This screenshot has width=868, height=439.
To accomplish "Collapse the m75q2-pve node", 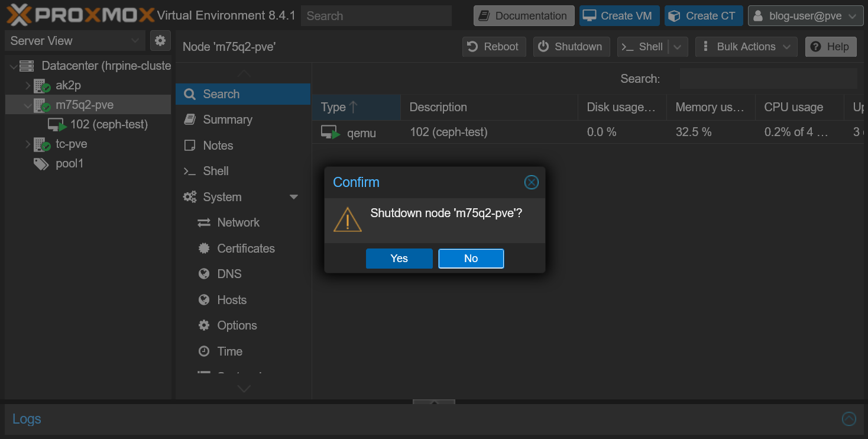I will click(27, 105).
